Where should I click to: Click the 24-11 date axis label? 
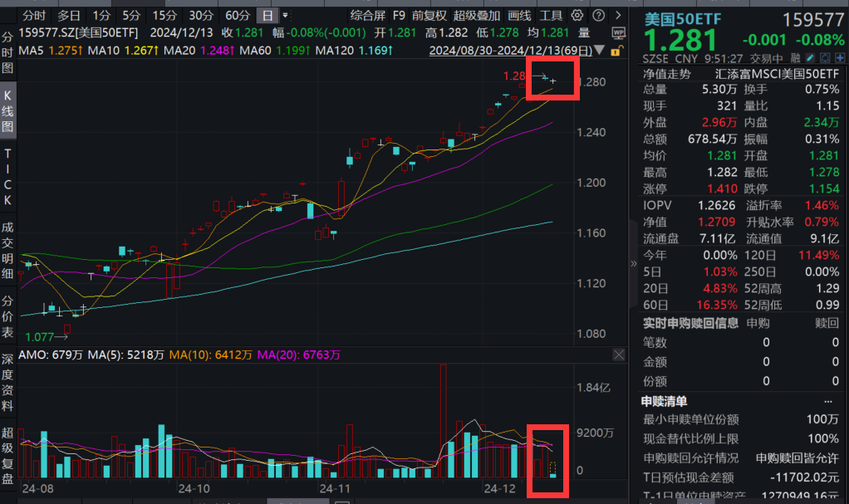335,488
